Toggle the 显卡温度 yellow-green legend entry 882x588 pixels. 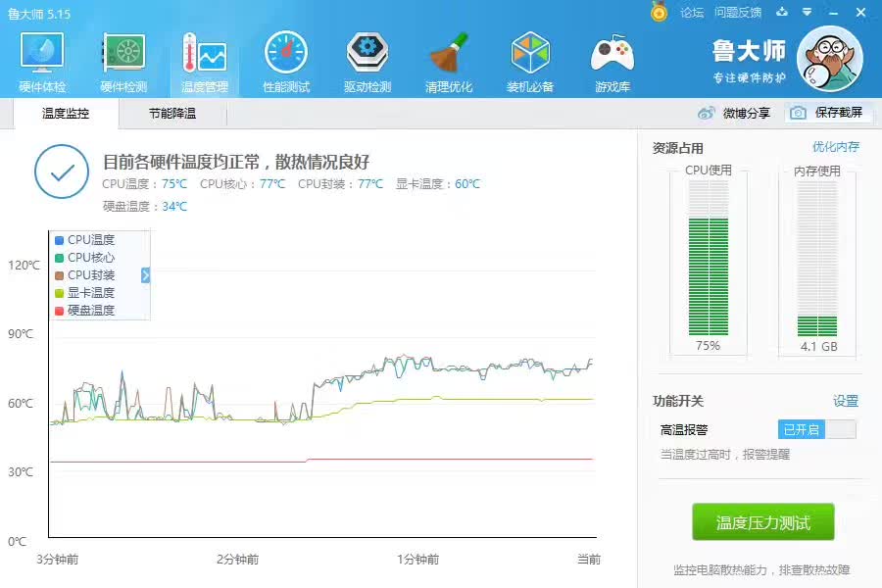pyautogui.click(x=85, y=293)
